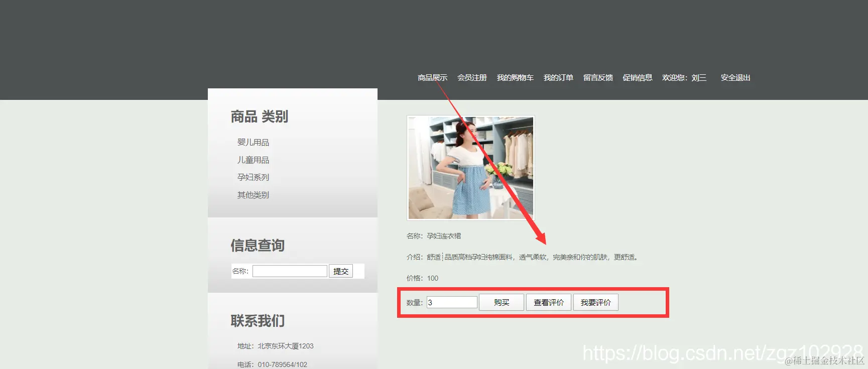Go to 会员注册 page
This screenshot has width=868, height=369.
pyautogui.click(x=472, y=78)
